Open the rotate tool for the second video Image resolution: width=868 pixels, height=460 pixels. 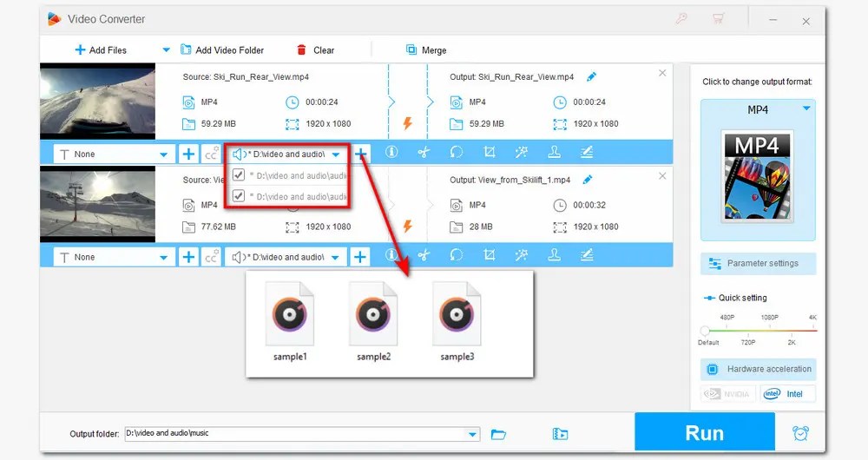(x=457, y=254)
